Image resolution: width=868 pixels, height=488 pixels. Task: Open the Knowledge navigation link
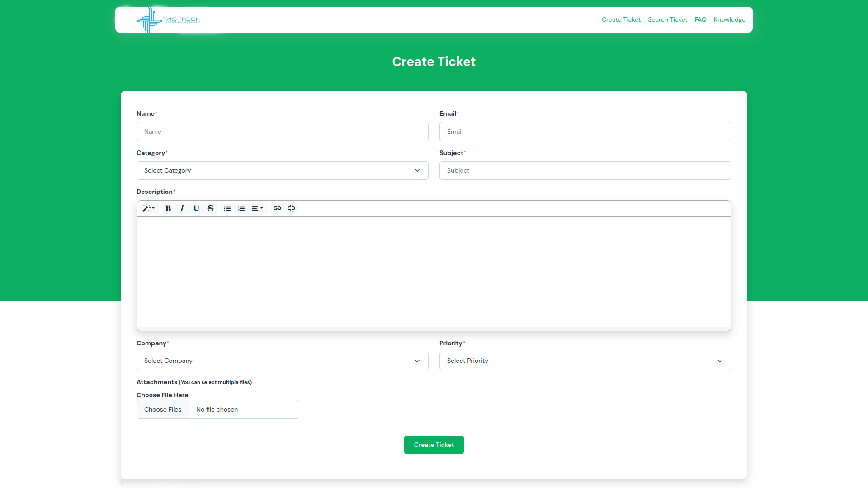pos(729,19)
